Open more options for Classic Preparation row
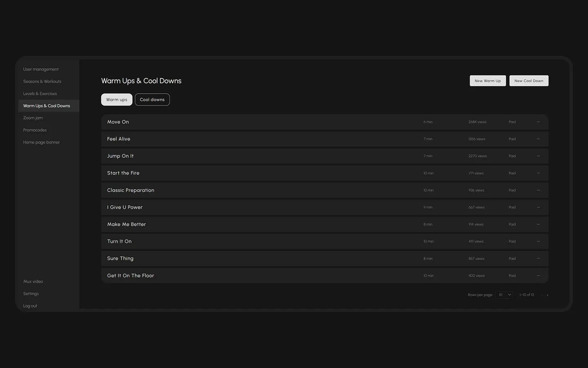The height and width of the screenshot is (368, 588). pos(538,190)
